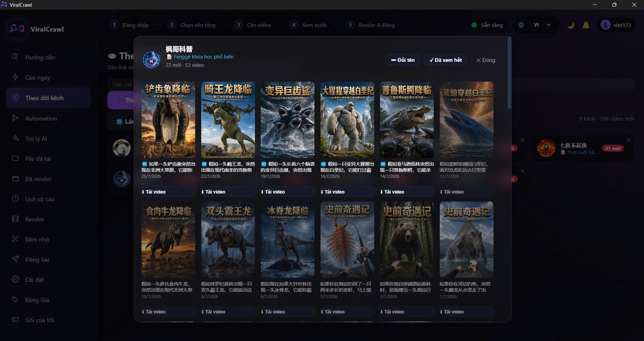Go to step 4 Xem trước
The width and height of the screenshot is (644, 341).
click(308, 25)
